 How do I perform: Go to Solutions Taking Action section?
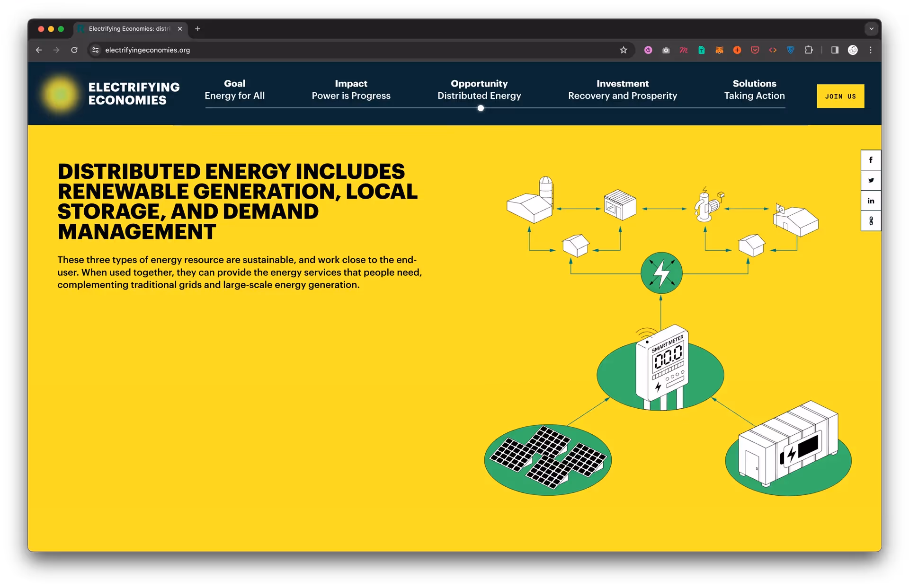[x=754, y=89]
